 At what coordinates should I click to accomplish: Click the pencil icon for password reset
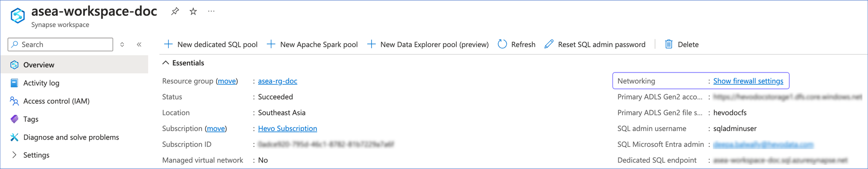(x=549, y=44)
